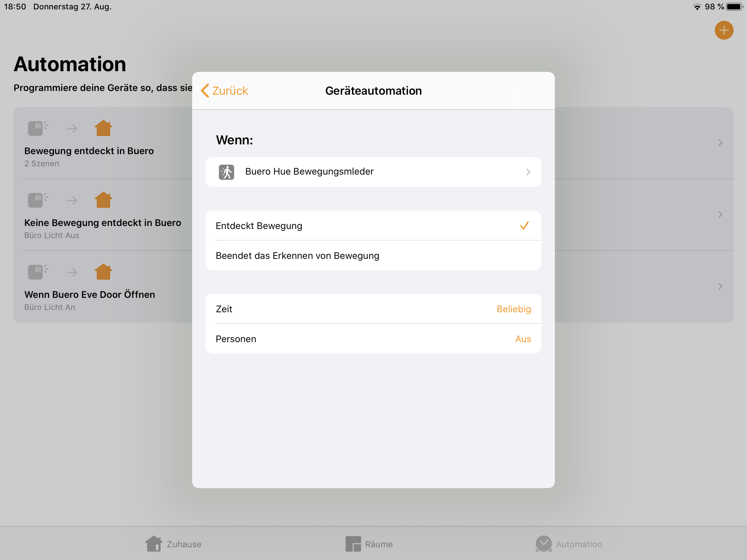Click the Automation checkmark clock icon
747x560 pixels.
pos(543,544)
